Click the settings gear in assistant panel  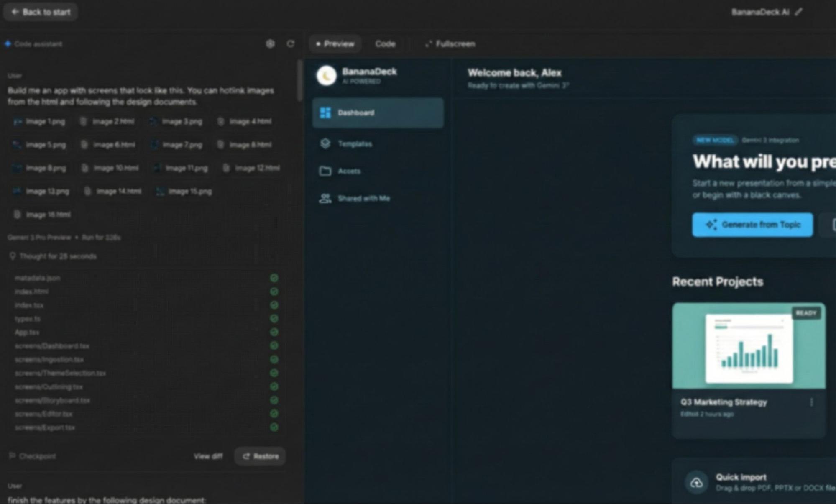coord(270,44)
